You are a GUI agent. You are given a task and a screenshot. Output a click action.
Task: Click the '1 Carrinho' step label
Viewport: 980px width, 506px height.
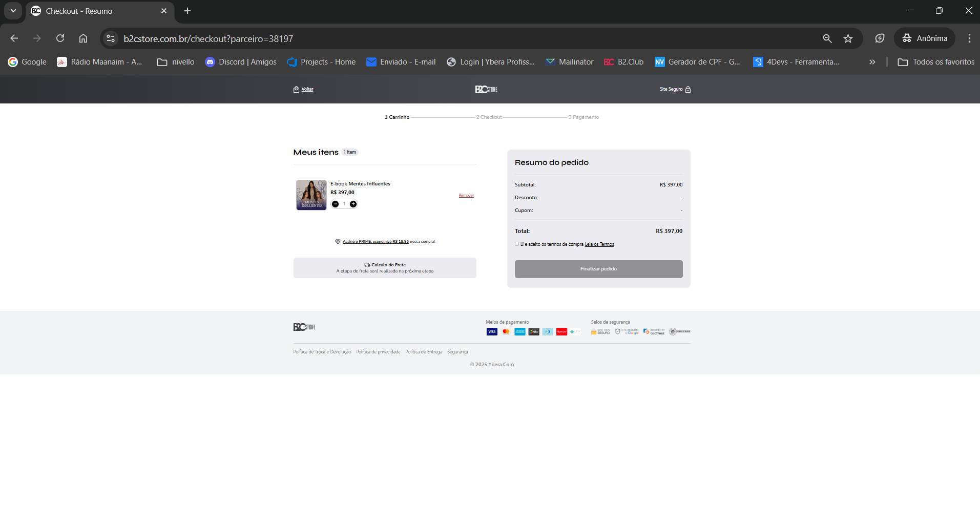(x=397, y=117)
